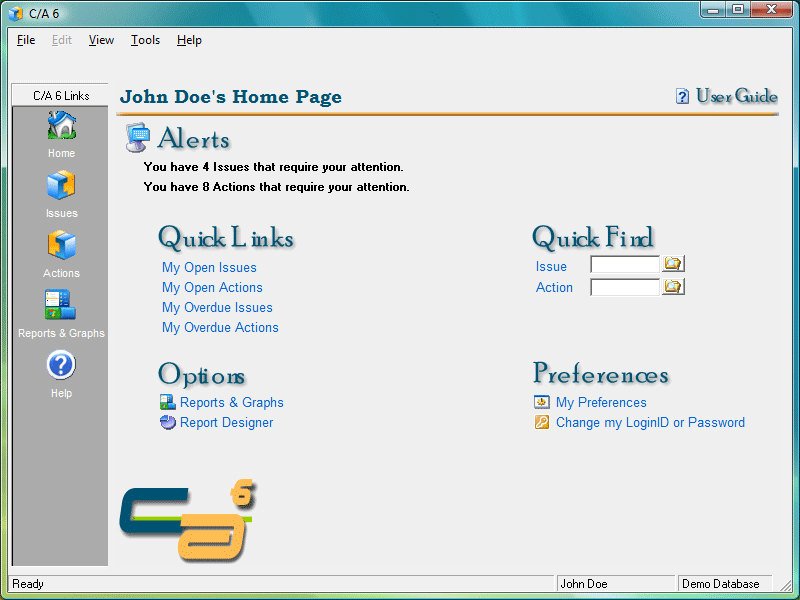This screenshot has width=800, height=600.
Task: Click the My Preferences icon
Action: [x=541, y=401]
